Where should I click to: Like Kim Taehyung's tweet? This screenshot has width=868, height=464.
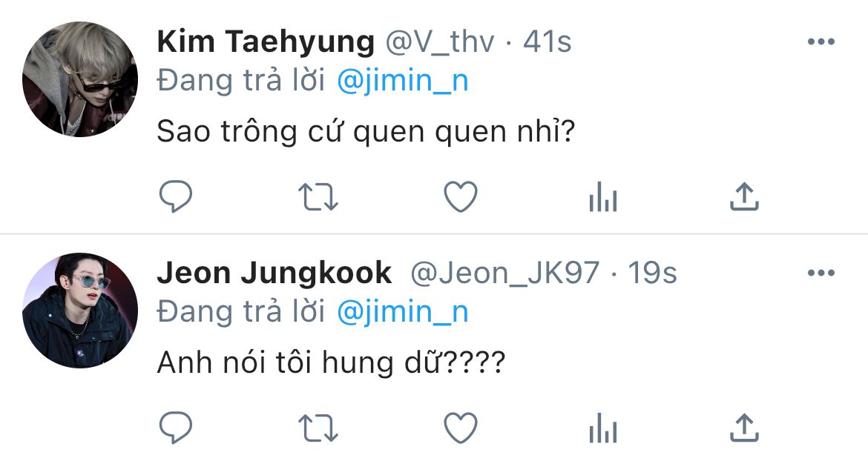(x=460, y=197)
